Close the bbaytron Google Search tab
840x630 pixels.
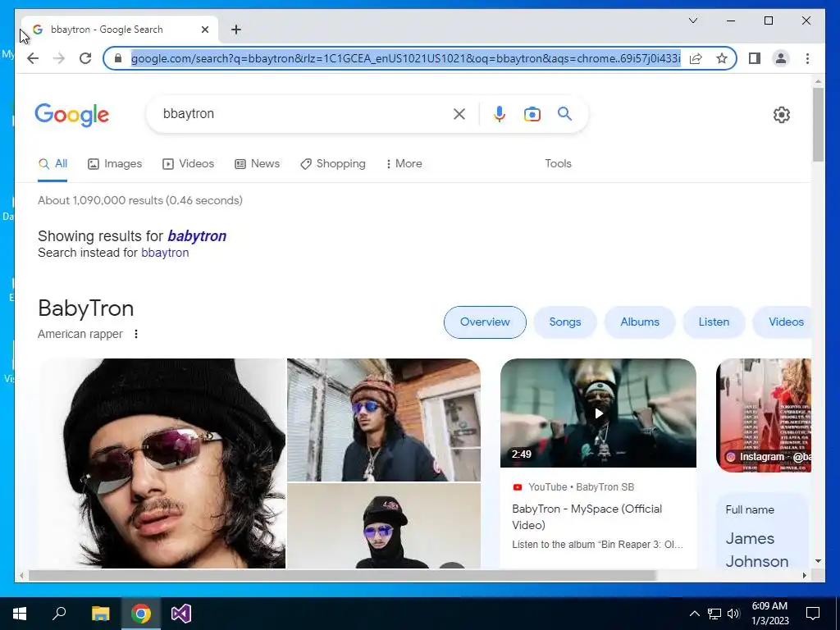point(204,30)
